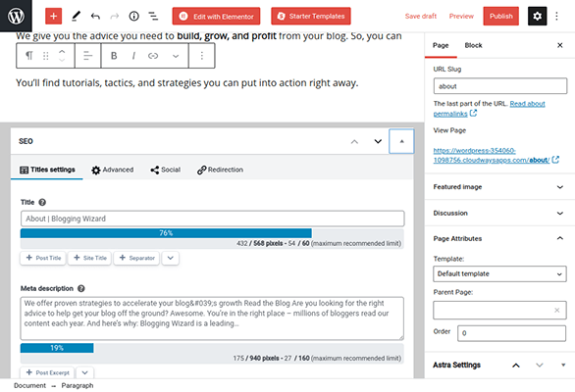Viewport: 575px width, 392px height.
Task: Open the Redirection SEO tab
Action: click(220, 170)
